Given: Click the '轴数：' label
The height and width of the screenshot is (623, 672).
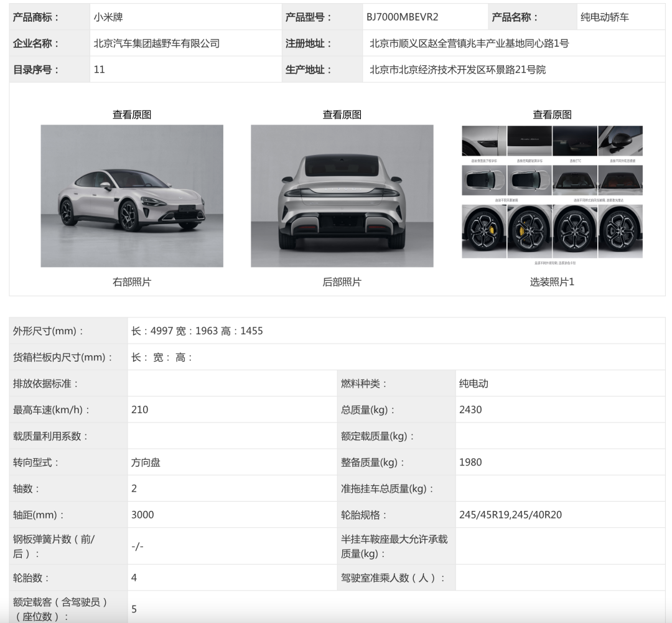Looking at the screenshot, I should [x=26, y=489].
